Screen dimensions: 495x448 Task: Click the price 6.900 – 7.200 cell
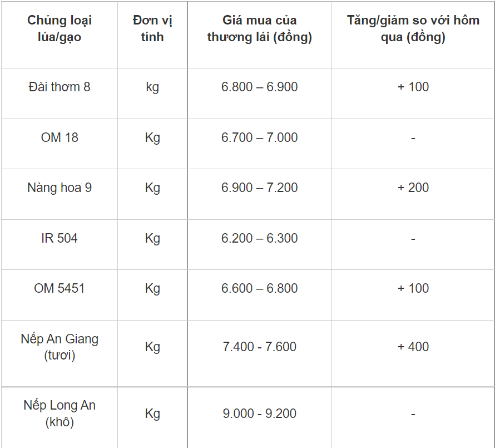tap(259, 188)
